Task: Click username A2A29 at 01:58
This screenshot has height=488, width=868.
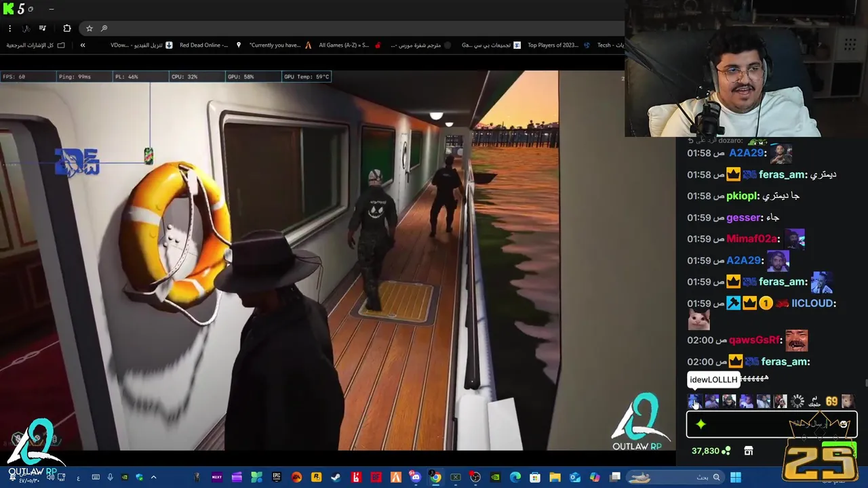Action: [x=747, y=153]
